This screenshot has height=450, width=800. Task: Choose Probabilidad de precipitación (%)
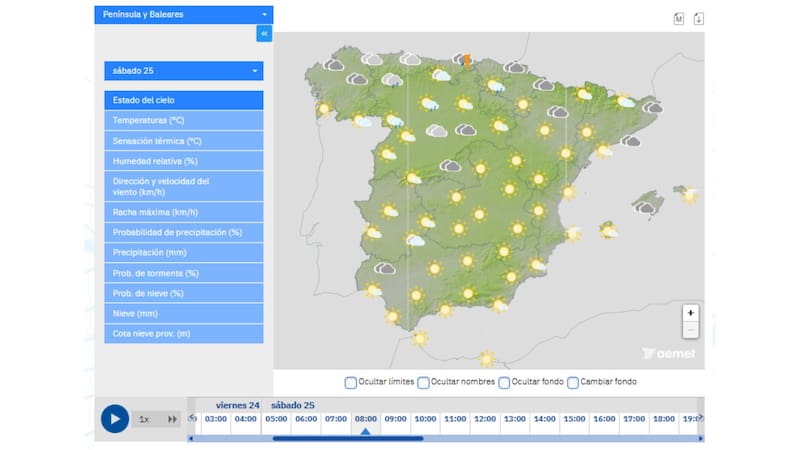[x=184, y=233]
